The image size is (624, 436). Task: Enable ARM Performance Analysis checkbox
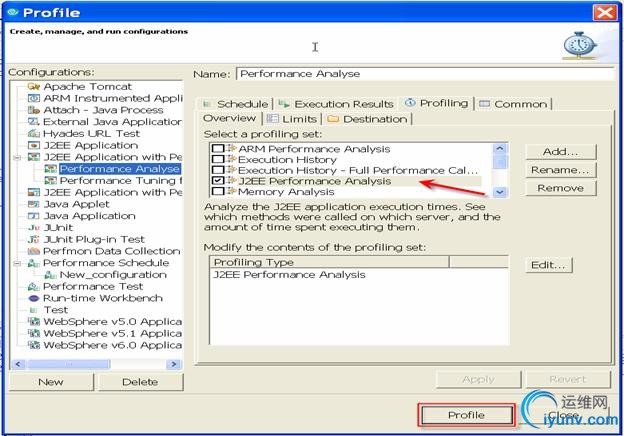[218, 148]
